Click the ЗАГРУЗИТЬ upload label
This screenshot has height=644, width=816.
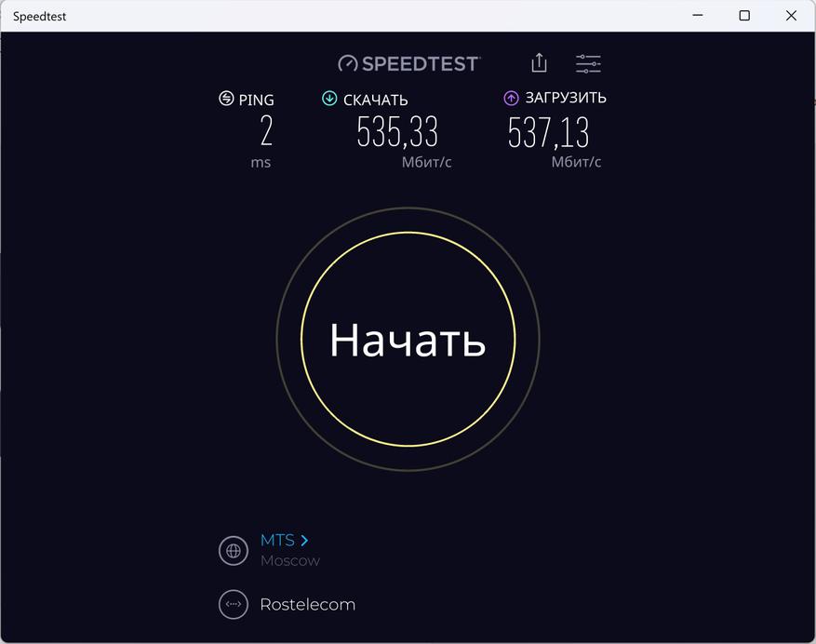pos(566,98)
